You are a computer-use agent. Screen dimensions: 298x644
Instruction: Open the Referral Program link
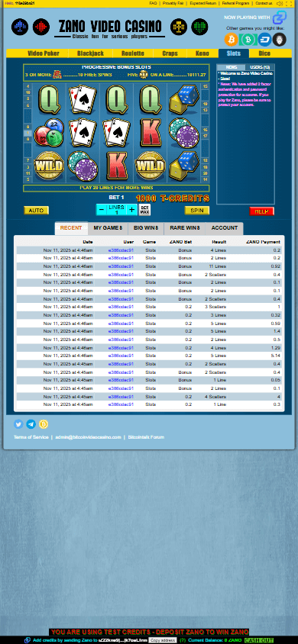coord(236,3)
